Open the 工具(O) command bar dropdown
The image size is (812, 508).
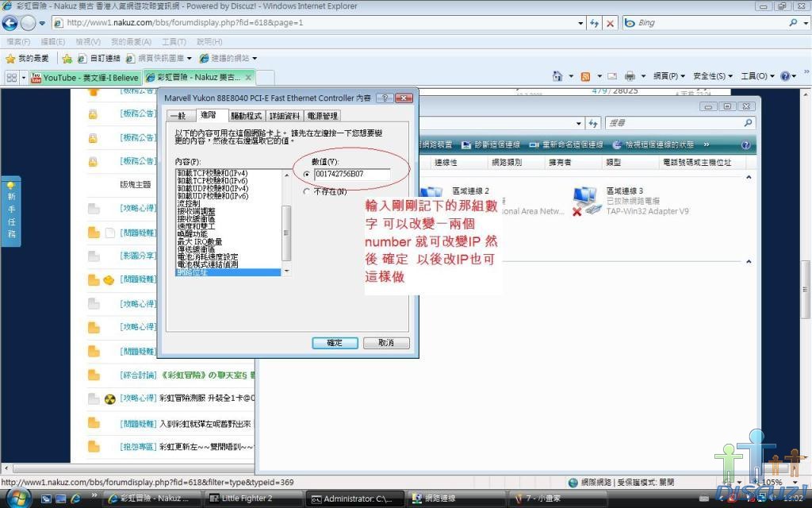757,76
